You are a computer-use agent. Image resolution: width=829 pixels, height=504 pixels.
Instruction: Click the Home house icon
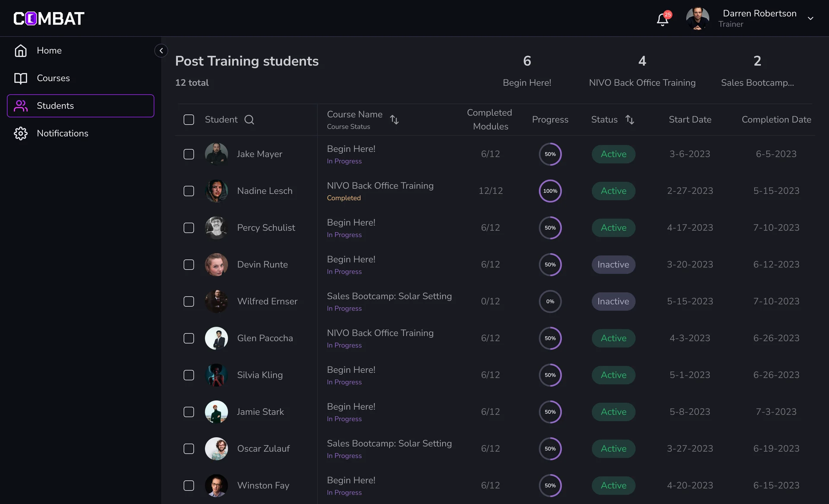pyautogui.click(x=21, y=50)
